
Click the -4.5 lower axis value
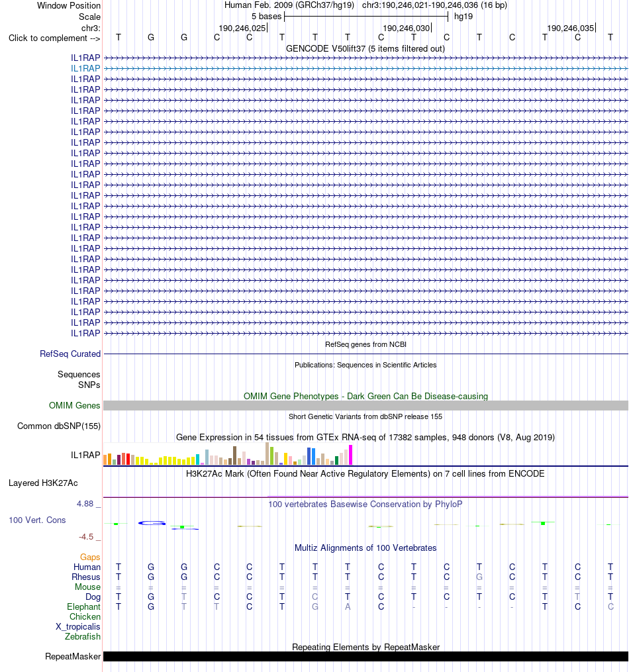(85, 536)
